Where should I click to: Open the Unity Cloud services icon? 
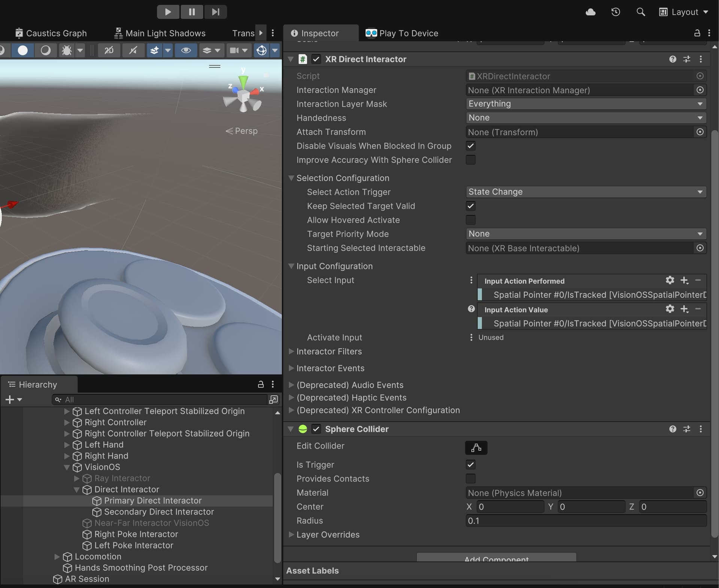591,12
